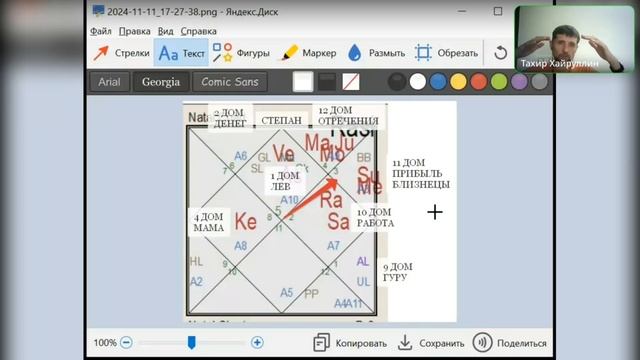The width and height of the screenshot is (640, 360).
Task: Open the Справка menu
Action: click(199, 31)
